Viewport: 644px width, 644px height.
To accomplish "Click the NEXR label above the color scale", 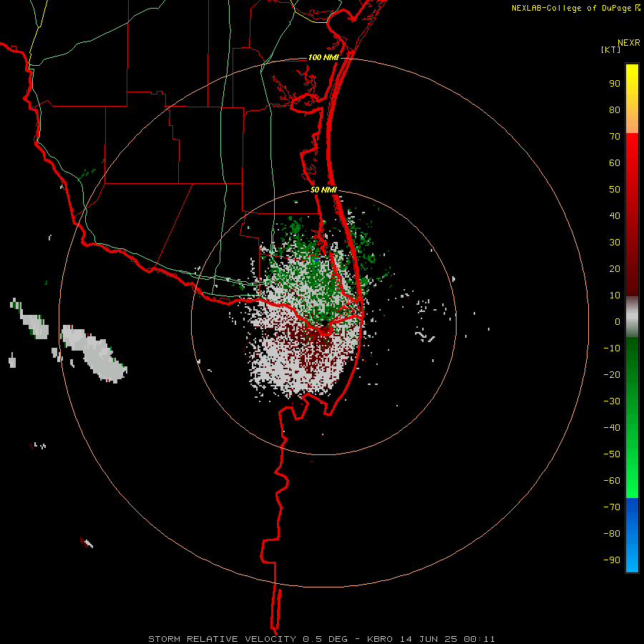I will tap(629, 43).
